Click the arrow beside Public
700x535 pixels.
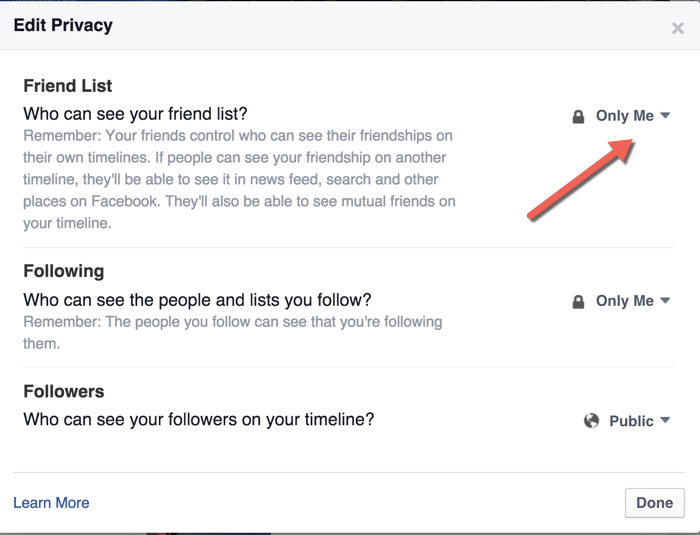point(665,420)
